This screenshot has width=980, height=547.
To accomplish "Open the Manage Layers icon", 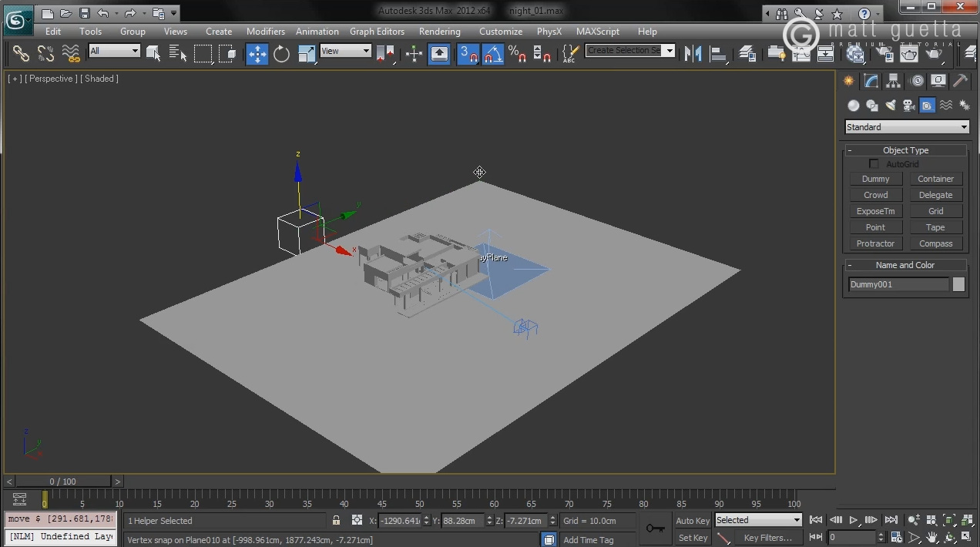I will pos(747,53).
